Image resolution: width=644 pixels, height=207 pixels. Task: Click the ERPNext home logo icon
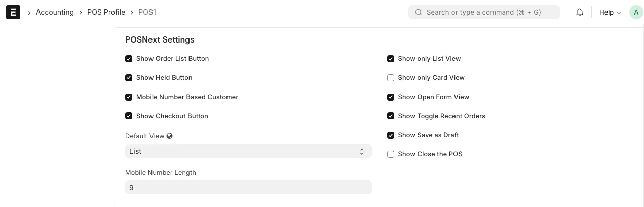[x=13, y=12]
